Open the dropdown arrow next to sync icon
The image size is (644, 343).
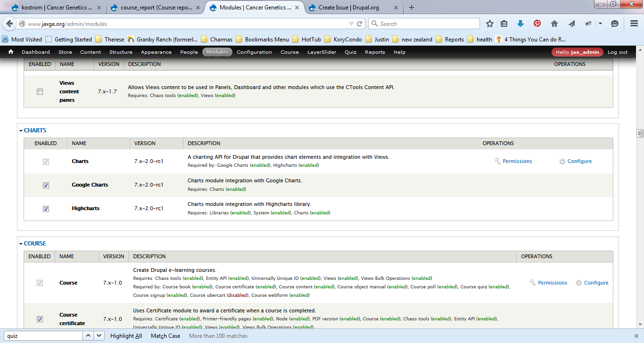click(600, 23)
